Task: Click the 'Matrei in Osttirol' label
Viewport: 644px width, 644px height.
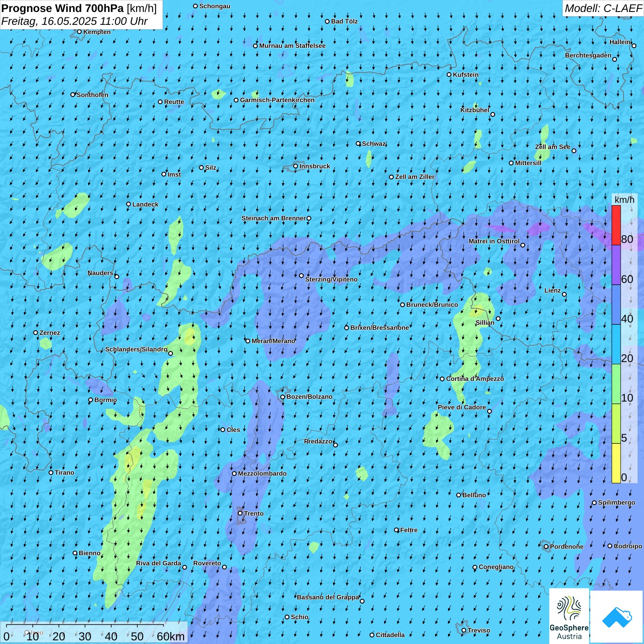Action: point(494,241)
